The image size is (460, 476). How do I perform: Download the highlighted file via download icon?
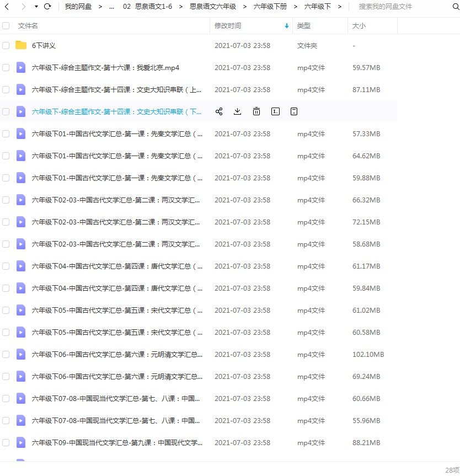(237, 111)
